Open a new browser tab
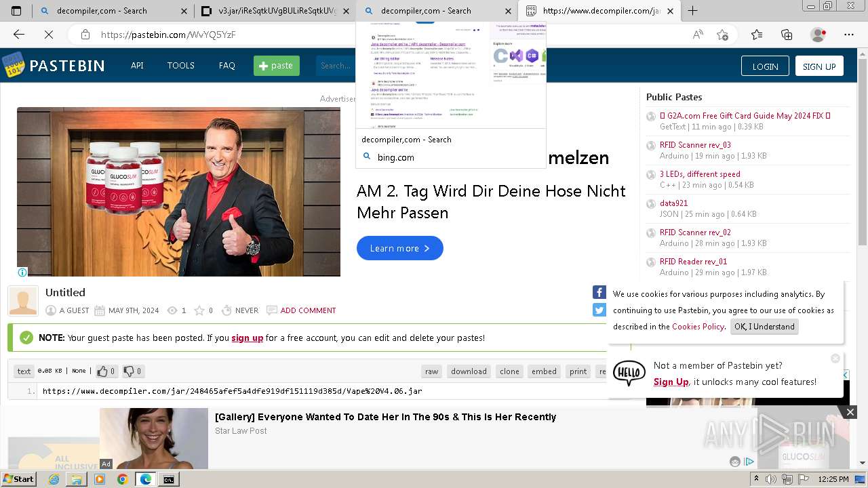This screenshot has width=868, height=488. point(692,11)
